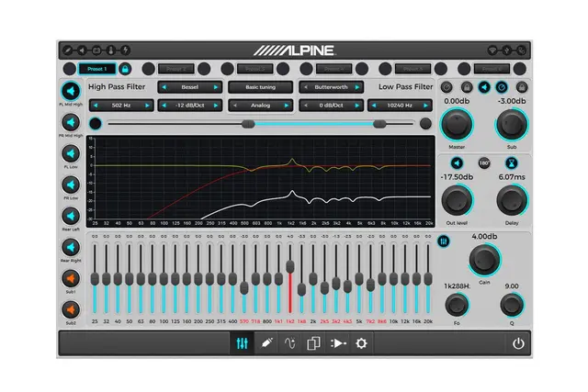588x392 pixels.
Task: Click the Delay knob
Action: [512, 200]
